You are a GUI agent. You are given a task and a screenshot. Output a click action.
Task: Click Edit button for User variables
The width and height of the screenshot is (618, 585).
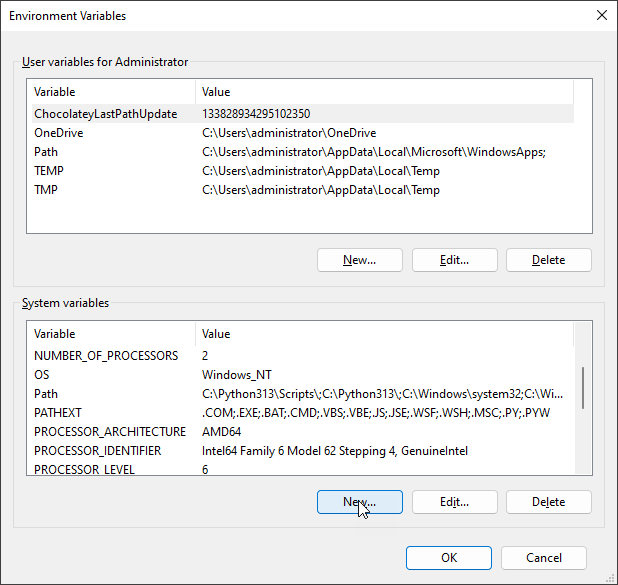[x=454, y=260]
